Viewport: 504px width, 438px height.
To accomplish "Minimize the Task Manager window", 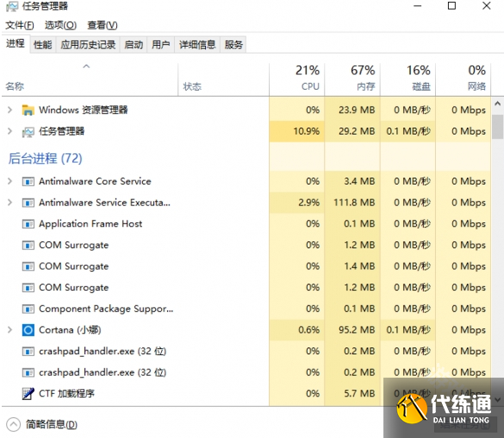I will (x=417, y=6).
